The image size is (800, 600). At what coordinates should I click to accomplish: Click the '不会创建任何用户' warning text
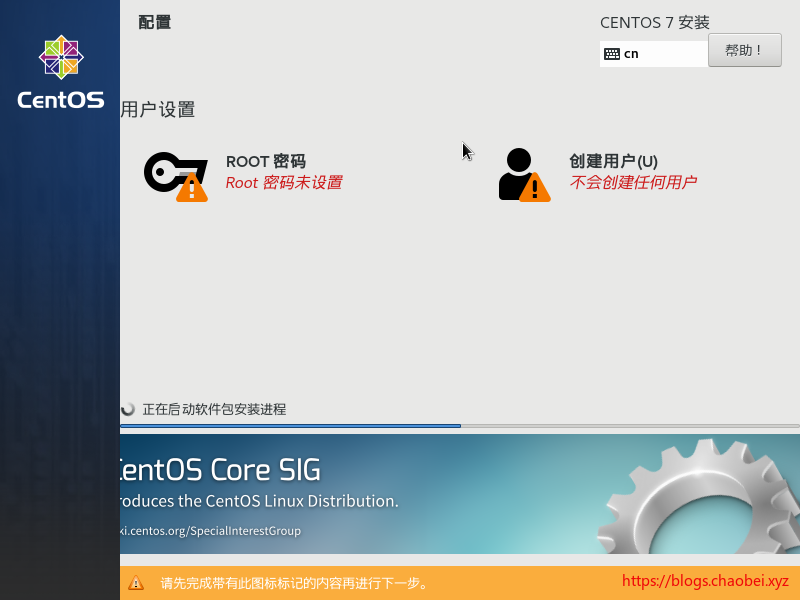tap(633, 182)
